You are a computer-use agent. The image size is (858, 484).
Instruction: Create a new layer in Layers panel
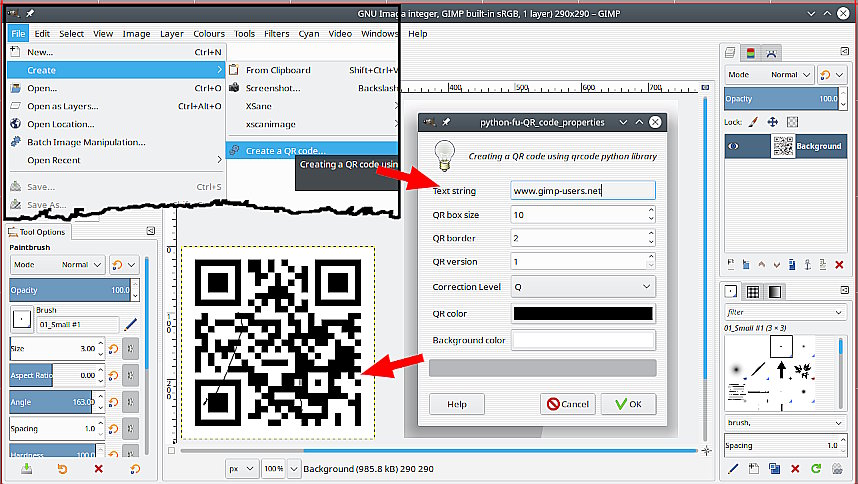point(731,265)
